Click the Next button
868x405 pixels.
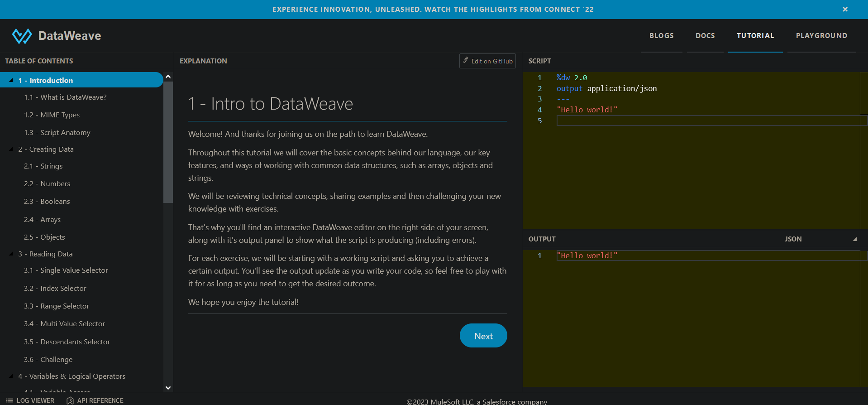[x=483, y=336]
